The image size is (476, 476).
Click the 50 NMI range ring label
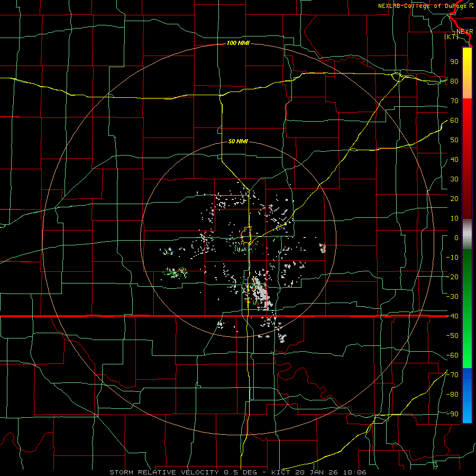pos(238,141)
